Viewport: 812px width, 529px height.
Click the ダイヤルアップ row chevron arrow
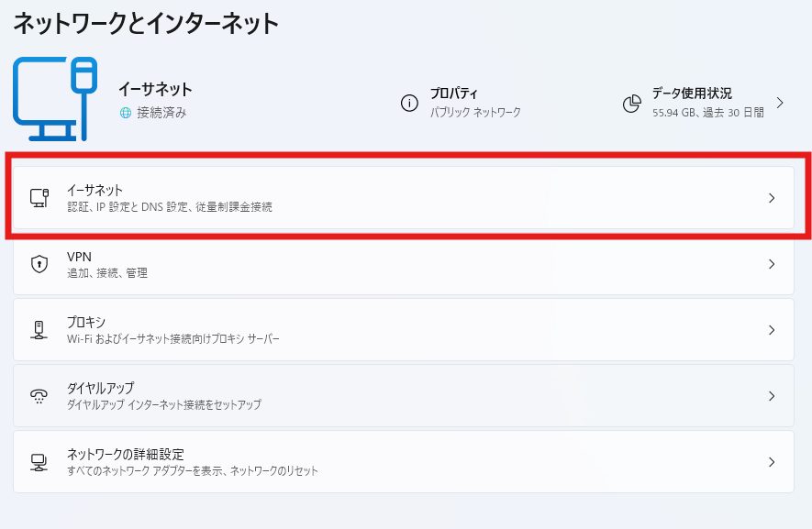pos(772,396)
